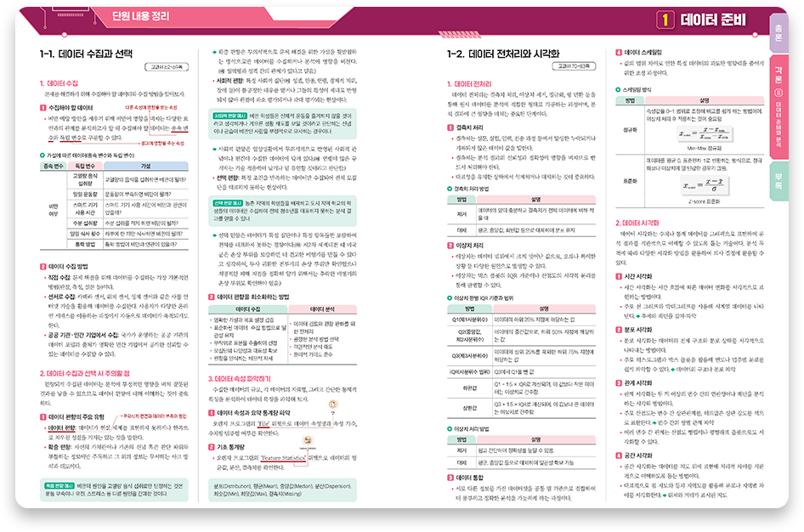Screen dimensions: 804x532
Task: Click the '상한값' table cell
Action: coord(469,408)
